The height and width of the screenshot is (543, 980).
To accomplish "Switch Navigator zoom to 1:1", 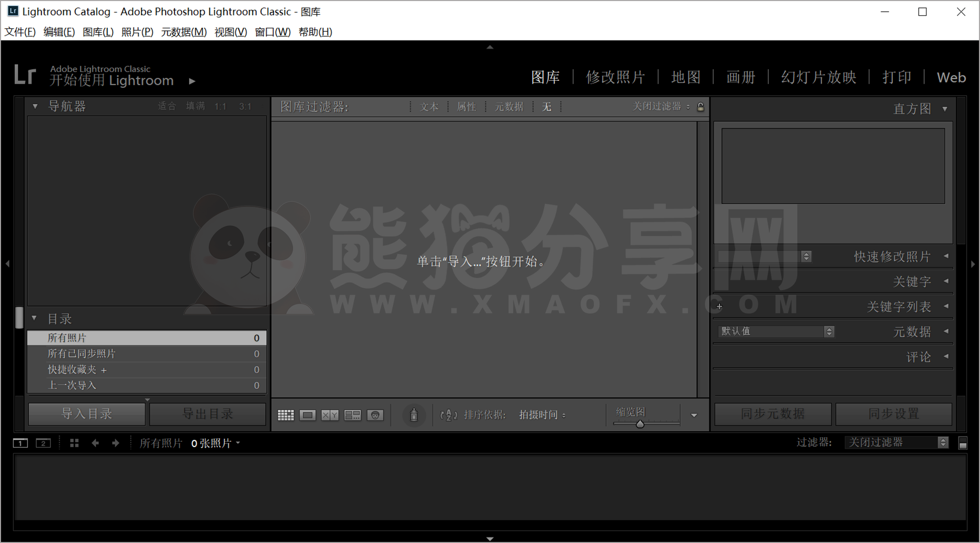I will [220, 106].
